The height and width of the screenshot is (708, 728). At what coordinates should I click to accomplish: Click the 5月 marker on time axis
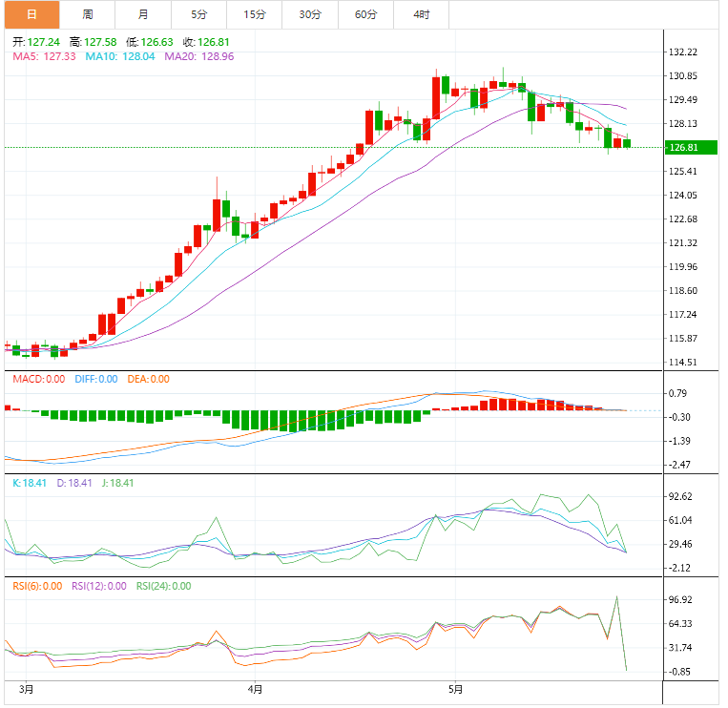(x=455, y=689)
